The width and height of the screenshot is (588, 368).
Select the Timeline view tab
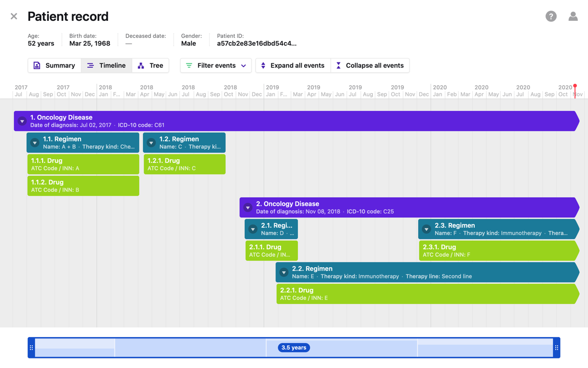pos(106,65)
